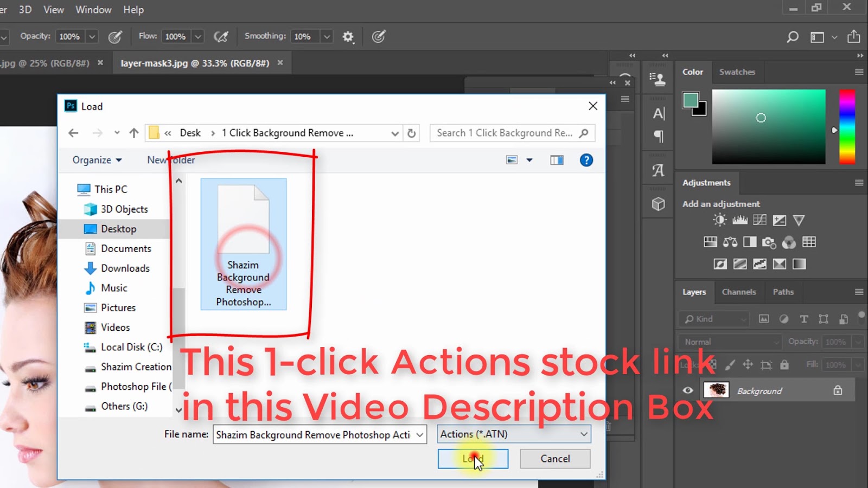Viewport: 868px width, 488px height.
Task: Open the 3D menu
Action: coord(25,10)
